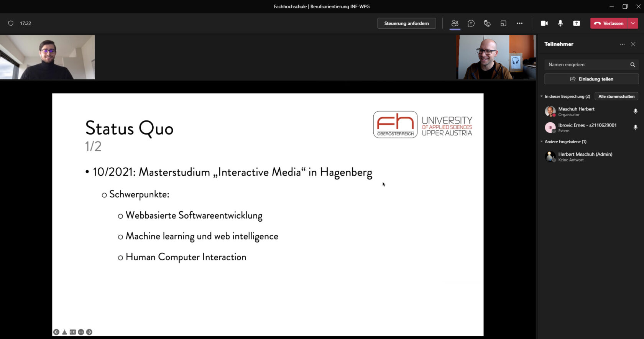Viewport: 644px width, 339px height.
Task: Go to the previous slide arrow
Action: tap(56, 332)
